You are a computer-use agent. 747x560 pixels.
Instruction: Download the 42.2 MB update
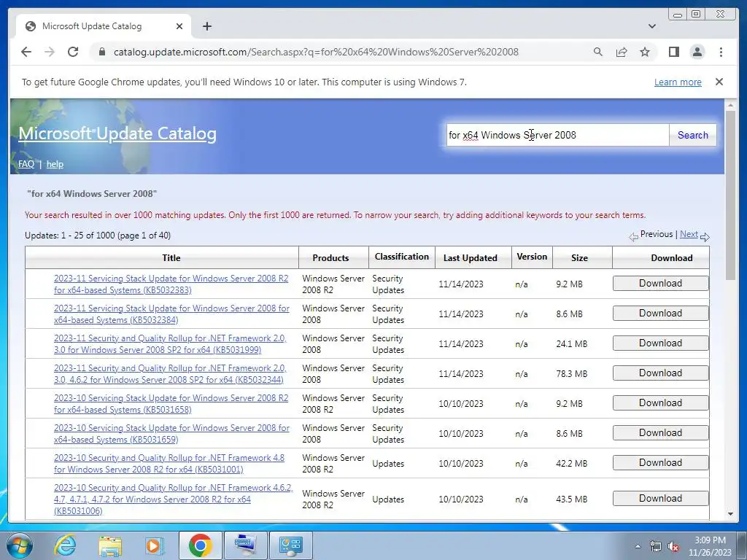tap(660, 463)
